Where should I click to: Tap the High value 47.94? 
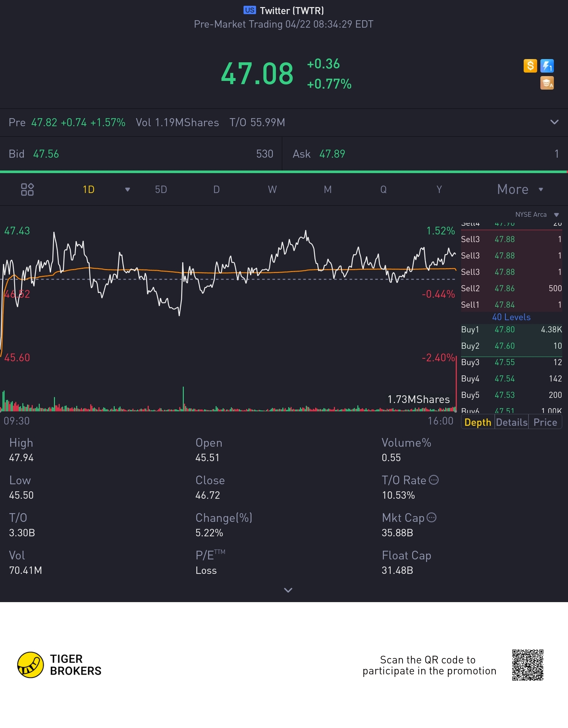tap(21, 458)
